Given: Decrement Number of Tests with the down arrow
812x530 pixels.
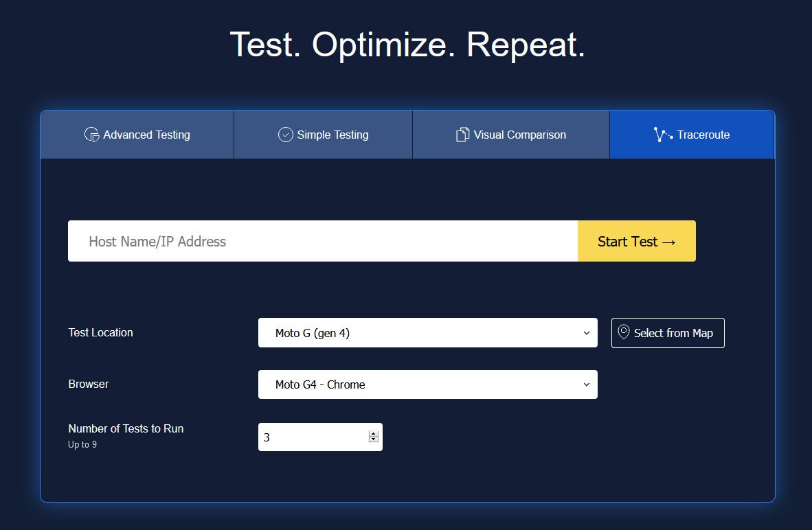Looking at the screenshot, I should tap(372, 440).
